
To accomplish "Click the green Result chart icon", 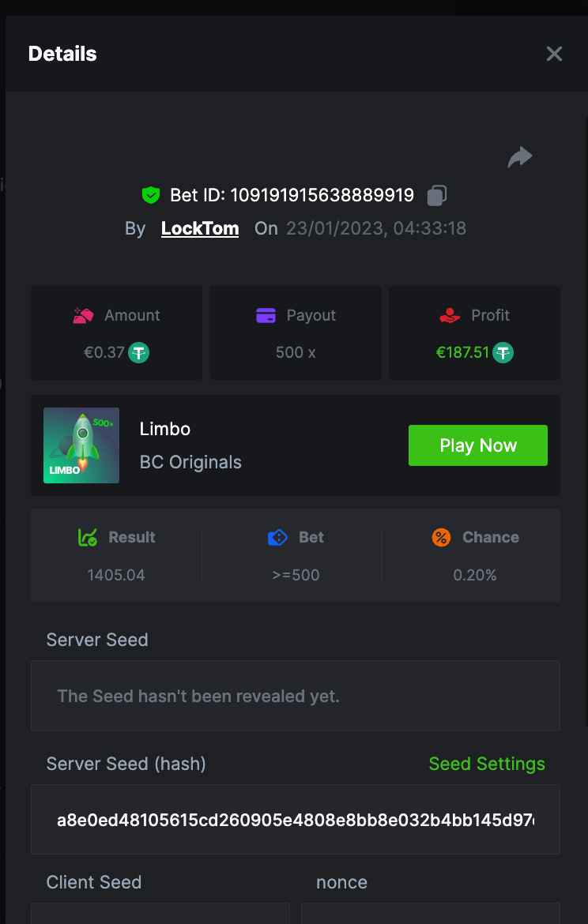I will (x=88, y=538).
